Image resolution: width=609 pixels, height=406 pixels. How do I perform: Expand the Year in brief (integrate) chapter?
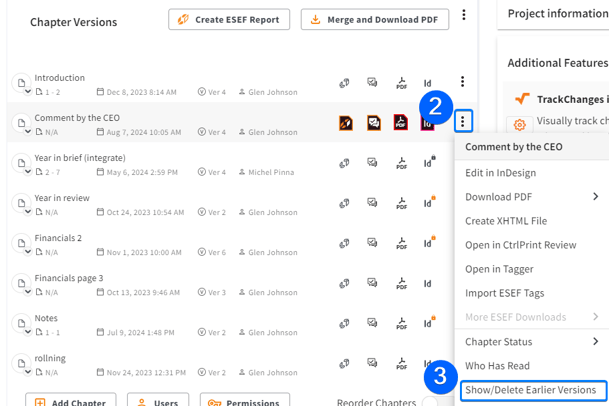coord(28,171)
